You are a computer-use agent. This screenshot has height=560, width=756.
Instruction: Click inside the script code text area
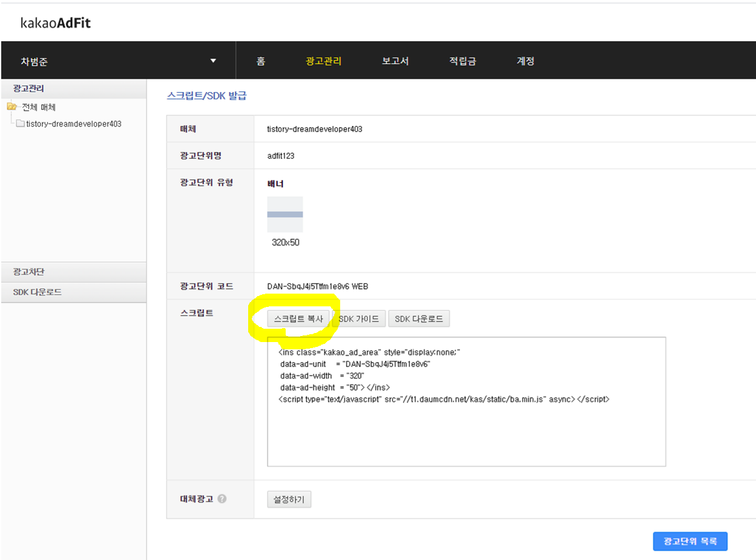tap(466, 402)
